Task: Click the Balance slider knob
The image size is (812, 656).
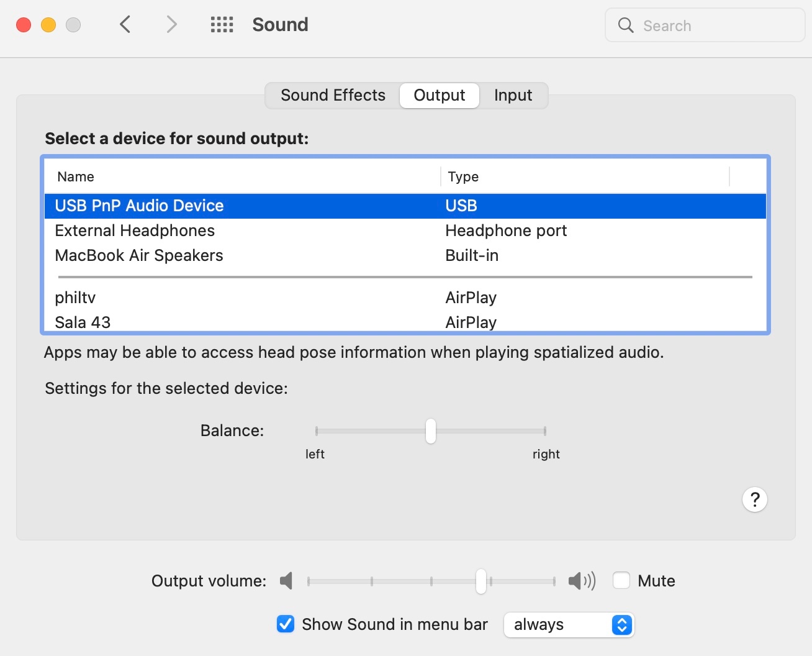Action: pos(431,431)
